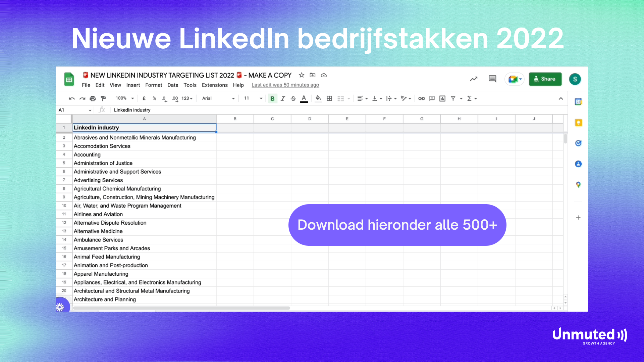Open the Google Meet call button
The width and height of the screenshot is (644, 362).
515,79
